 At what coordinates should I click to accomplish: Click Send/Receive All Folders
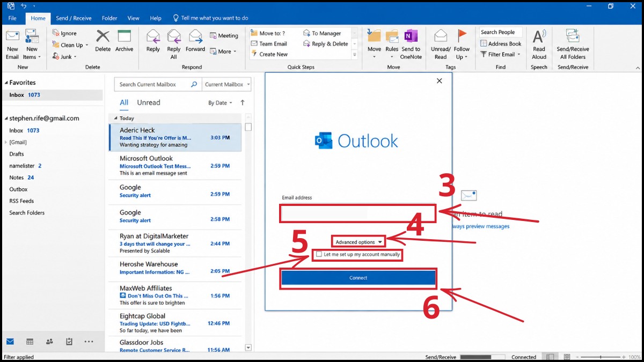tap(573, 45)
